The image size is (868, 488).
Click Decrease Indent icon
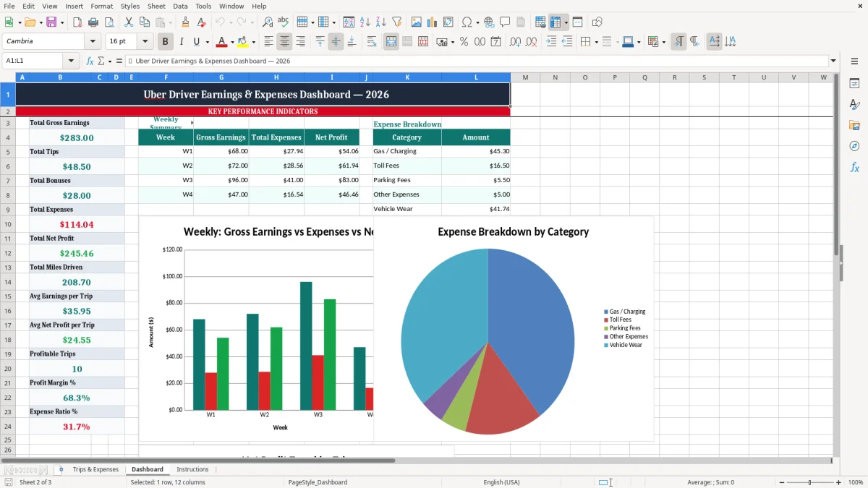567,42
